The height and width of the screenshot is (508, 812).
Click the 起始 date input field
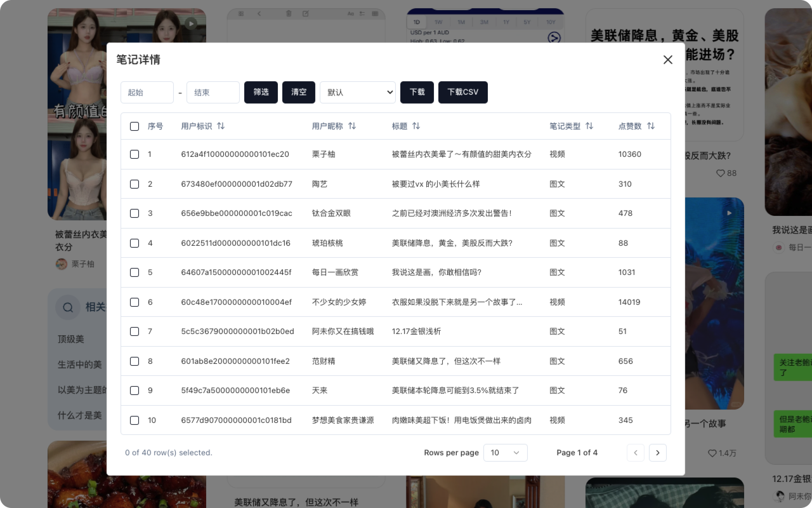tap(147, 92)
